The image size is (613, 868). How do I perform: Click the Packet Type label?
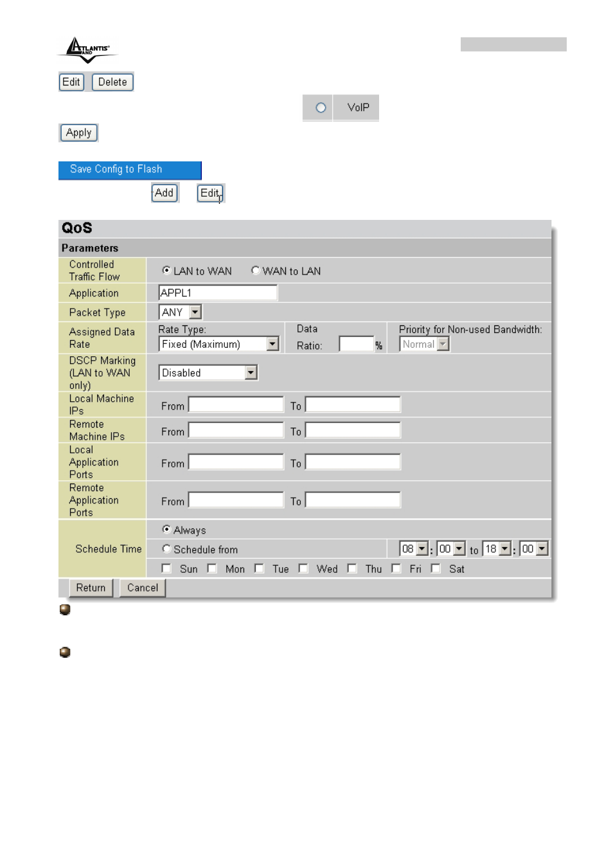(98, 312)
